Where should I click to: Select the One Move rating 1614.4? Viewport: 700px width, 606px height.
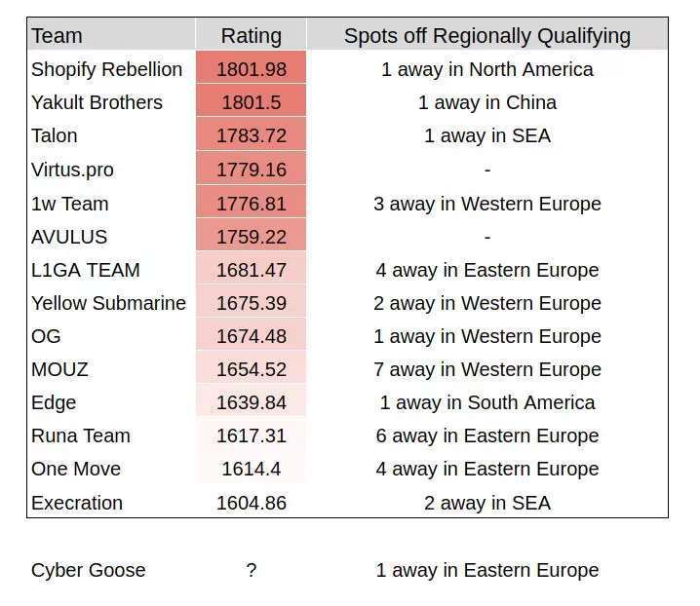click(x=251, y=469)
